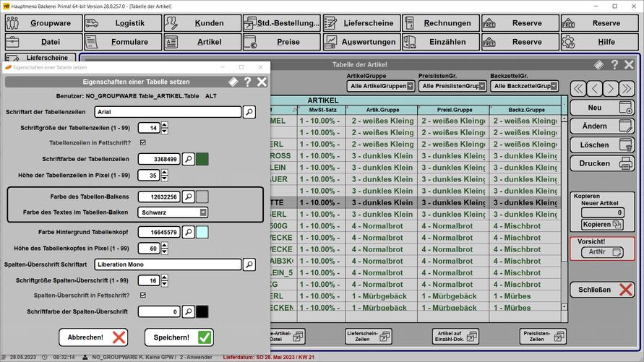Viewport: 644px width, 362px height.
Task: Decrease Höhe der Tabellenzeilen value
Action: click(165, 178)
